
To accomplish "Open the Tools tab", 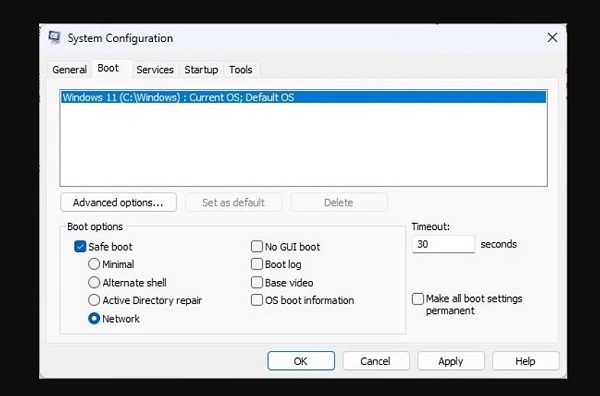I will coord(241,70).
